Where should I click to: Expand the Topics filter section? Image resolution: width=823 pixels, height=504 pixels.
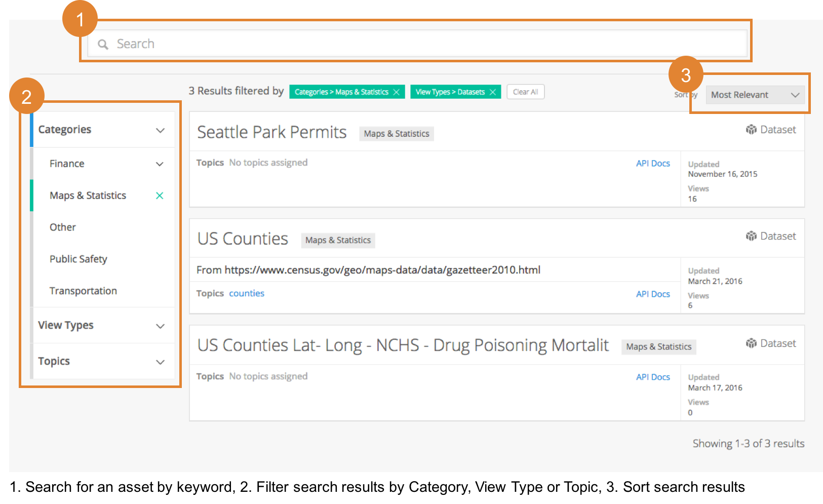[x=160, y=362]
